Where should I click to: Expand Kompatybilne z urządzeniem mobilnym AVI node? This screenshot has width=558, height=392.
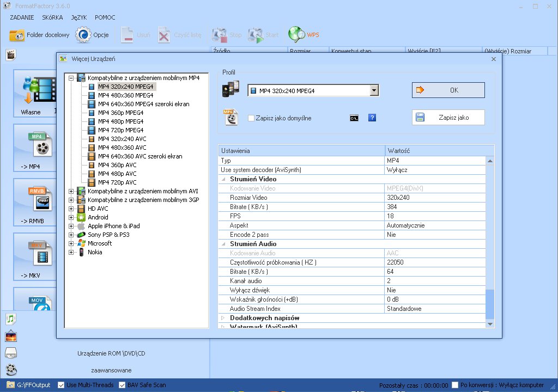point(71,192)
